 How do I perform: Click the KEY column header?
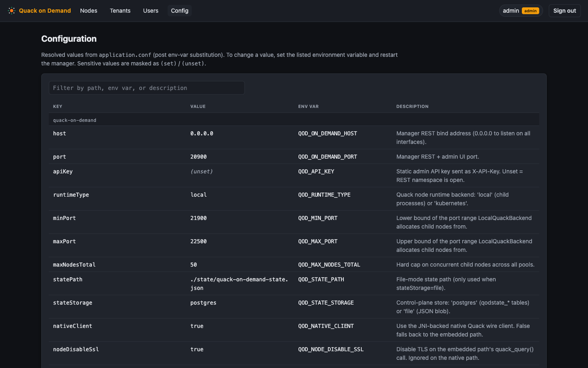click(x=58, y=106)
